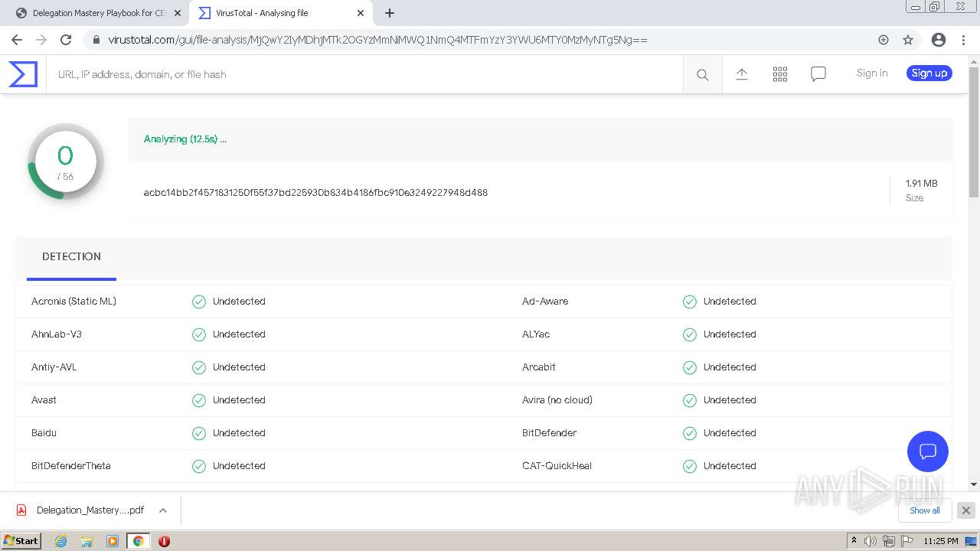This screenshot has height=551, width=980.
Task: Click the network tray icon
Action: pyautogui.click(x=889, y=541)
